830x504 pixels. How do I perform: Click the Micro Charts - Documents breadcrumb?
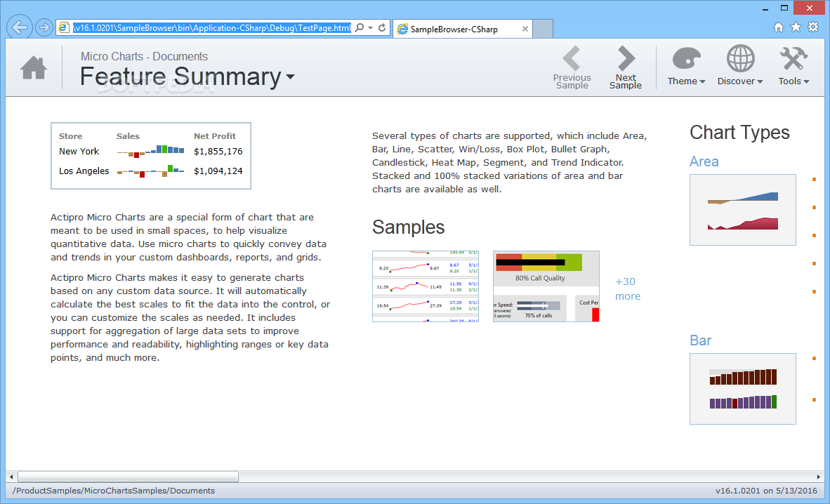(144, 56)
